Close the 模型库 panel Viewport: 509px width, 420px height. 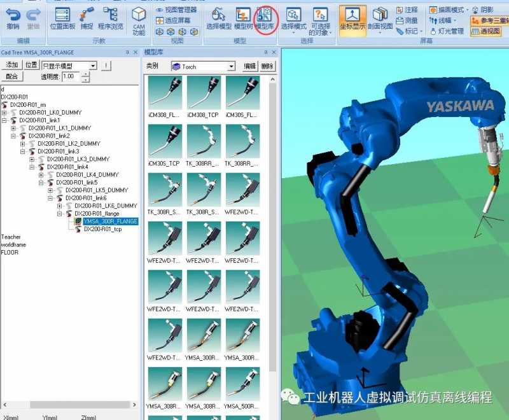pyautogui.click(x=274, y=52)
